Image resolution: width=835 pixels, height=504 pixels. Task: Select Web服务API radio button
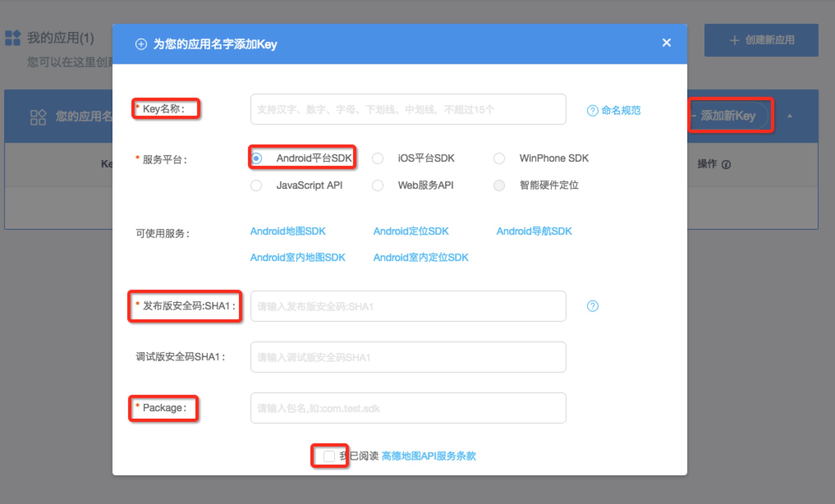tap(378, 186)
